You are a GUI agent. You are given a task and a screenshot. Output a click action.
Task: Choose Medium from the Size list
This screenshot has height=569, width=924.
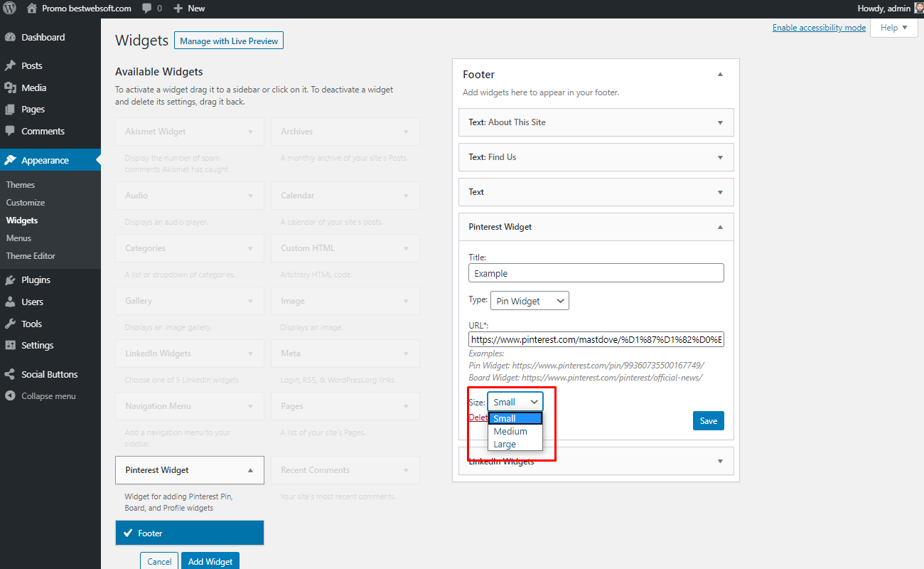point(515,431)
